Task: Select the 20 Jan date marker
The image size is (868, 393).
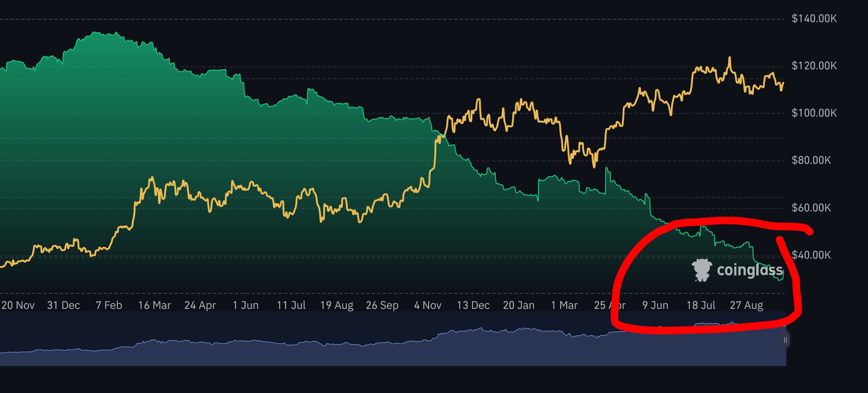Action: 519,305
